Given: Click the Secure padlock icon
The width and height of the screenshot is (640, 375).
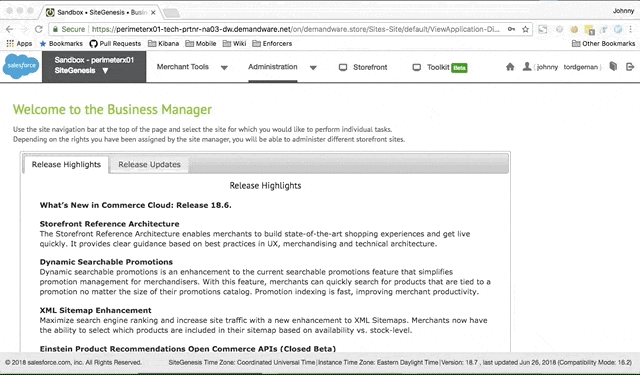Looking at the screenshot, I should click(x=56, y=29).
